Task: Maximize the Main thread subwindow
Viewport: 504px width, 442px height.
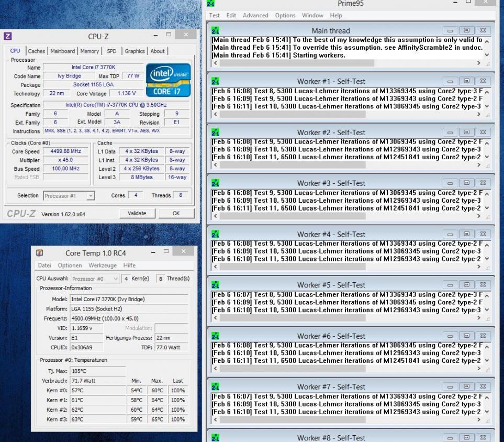Action: [x=466, y=30]
